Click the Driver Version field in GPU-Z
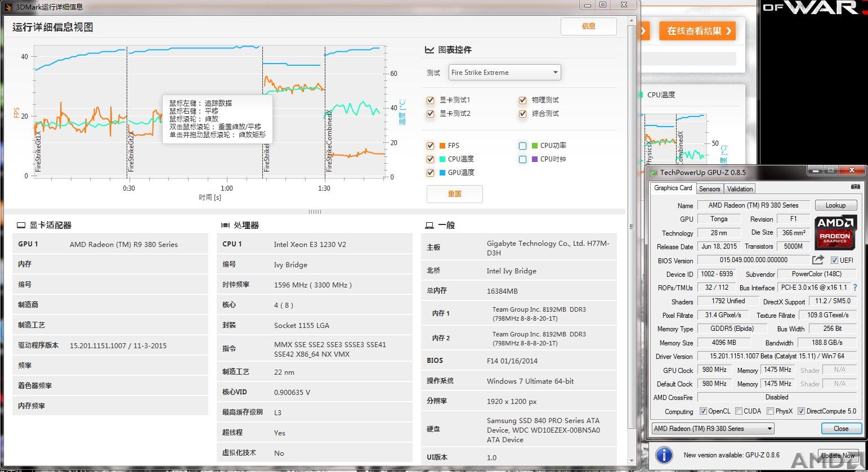The image size is (868, 472). click(x=777, y=356)
